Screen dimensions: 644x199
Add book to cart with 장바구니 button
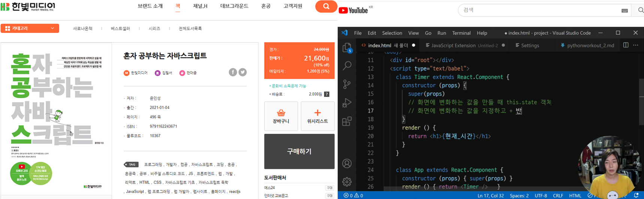tap(281, 116)
